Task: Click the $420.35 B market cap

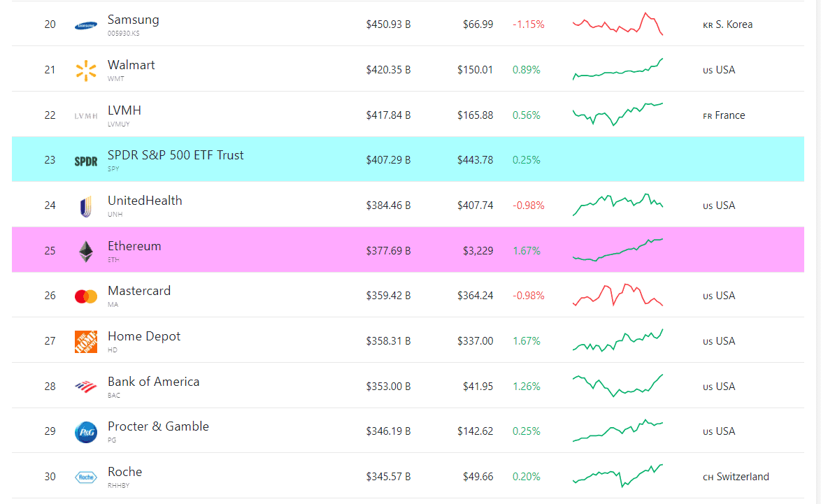Action: coord(388,70)
